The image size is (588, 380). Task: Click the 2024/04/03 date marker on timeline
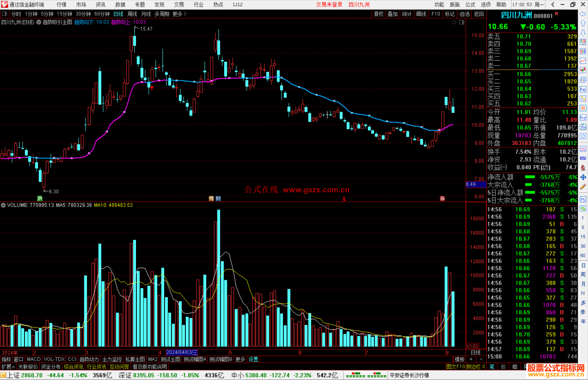(x=182, y=352)
